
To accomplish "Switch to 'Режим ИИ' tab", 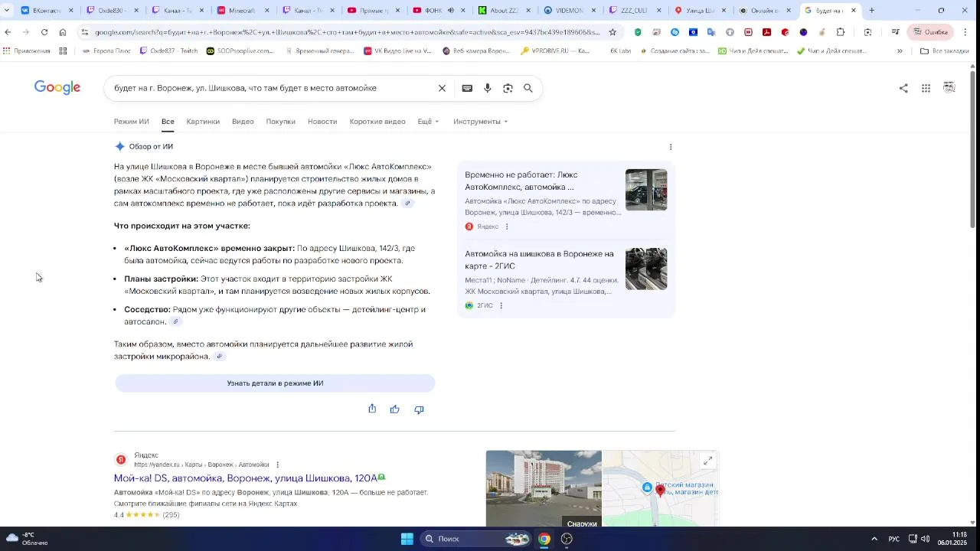I will point(132,122).
